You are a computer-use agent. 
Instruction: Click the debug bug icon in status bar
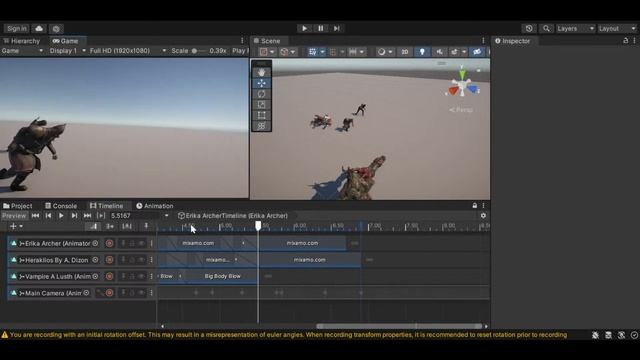596,335
